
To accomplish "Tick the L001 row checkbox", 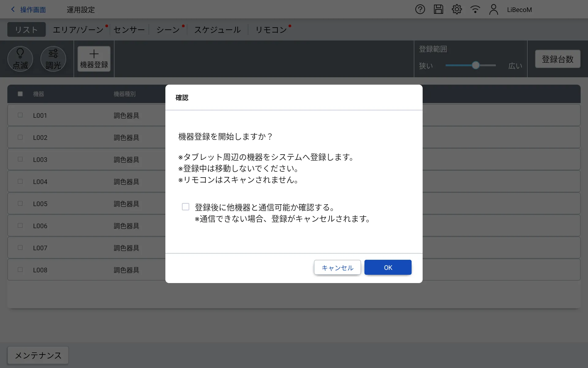I will click(20, 115).
